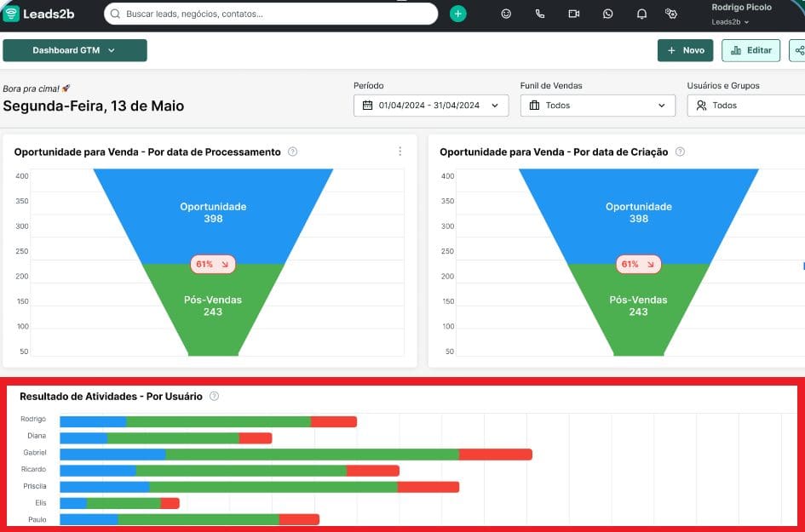Viewport: 805px width, 532px height.
Task: Click the Ricardo label in activities chart
Action: [33, 469]
